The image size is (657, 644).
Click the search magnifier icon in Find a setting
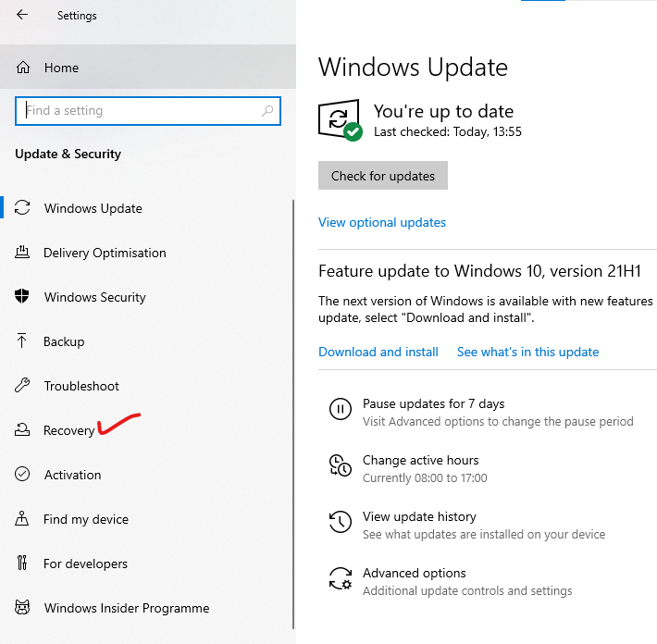click(x=267, y=111)
